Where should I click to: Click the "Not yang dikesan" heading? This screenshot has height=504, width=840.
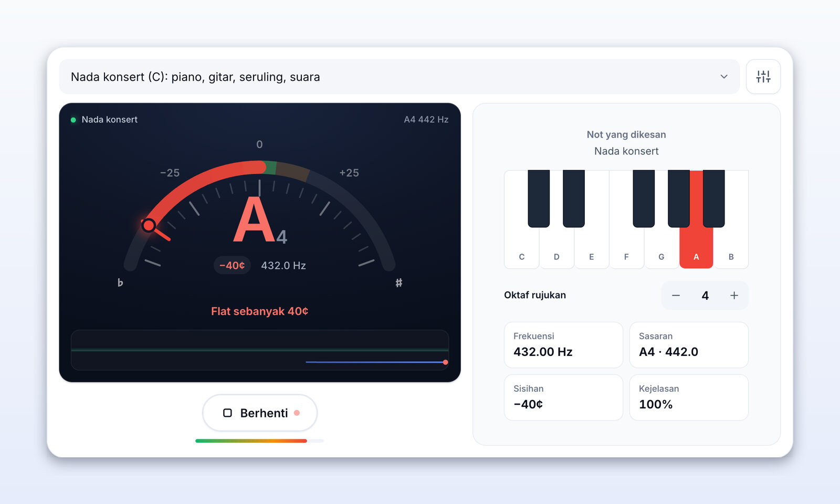626,134
